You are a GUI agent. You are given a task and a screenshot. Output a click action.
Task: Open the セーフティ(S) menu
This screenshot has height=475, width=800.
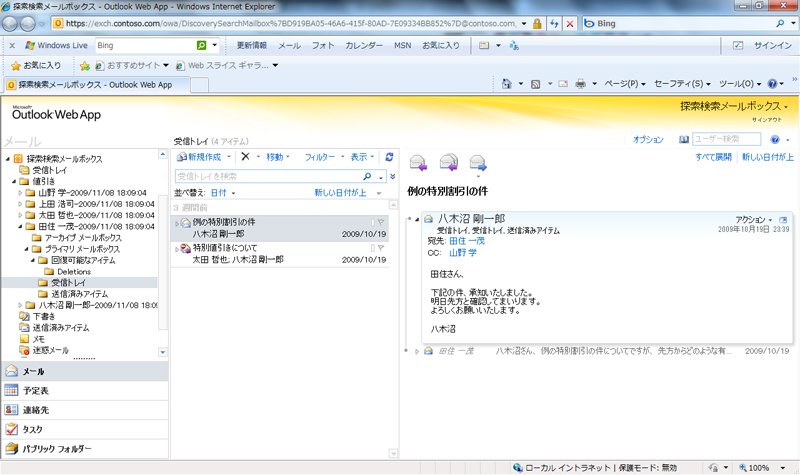pyautogui.click(x=682, y=84)
